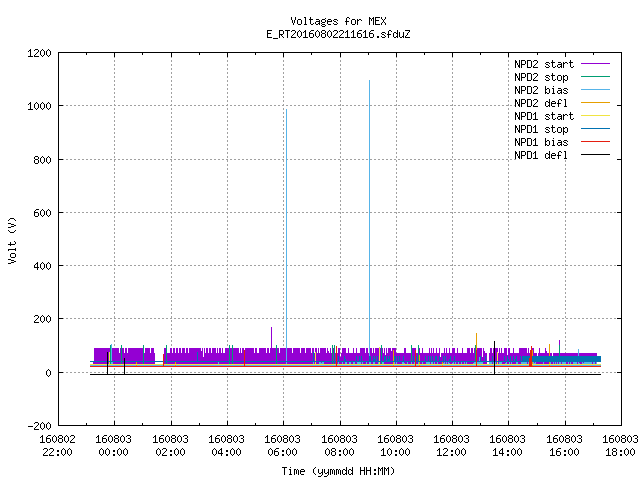Click the '160802 22:00' time tick label
The width and height of the screenshot is (640, 480).
tap(58, 446)
